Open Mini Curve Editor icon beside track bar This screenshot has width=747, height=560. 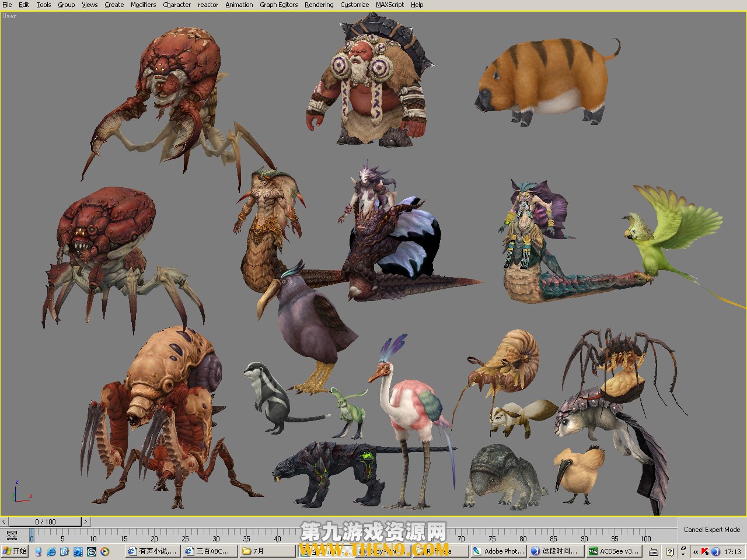coord(12,535)
